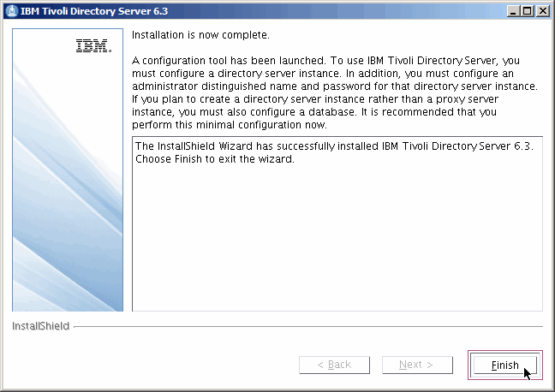Click the 'successfully installed' message line

point(334,146)
